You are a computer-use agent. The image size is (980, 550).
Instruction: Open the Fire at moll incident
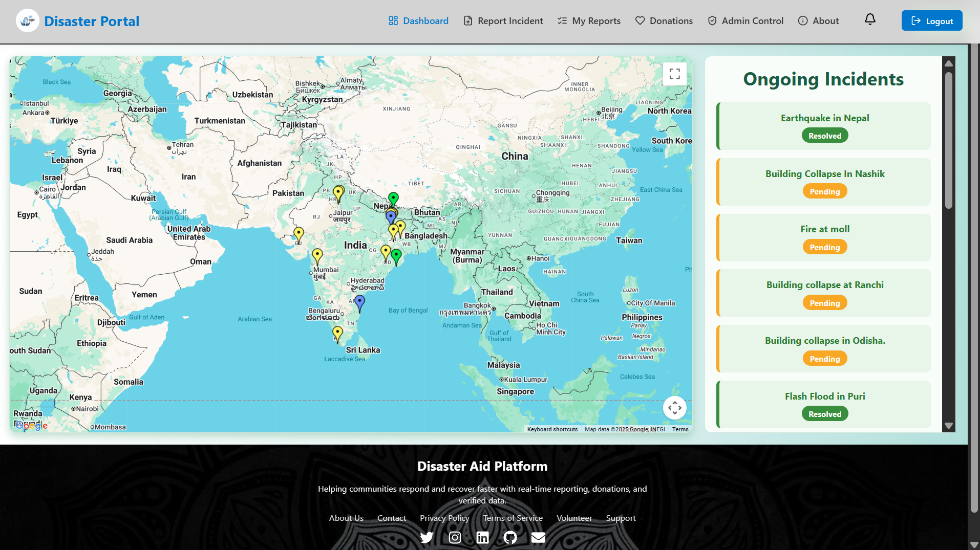coord(824,237)
